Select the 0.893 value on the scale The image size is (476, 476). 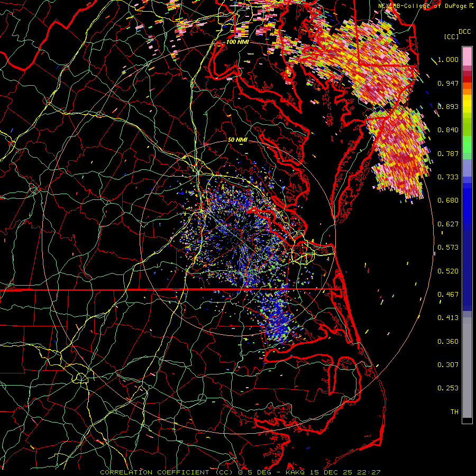coord(448,106)
